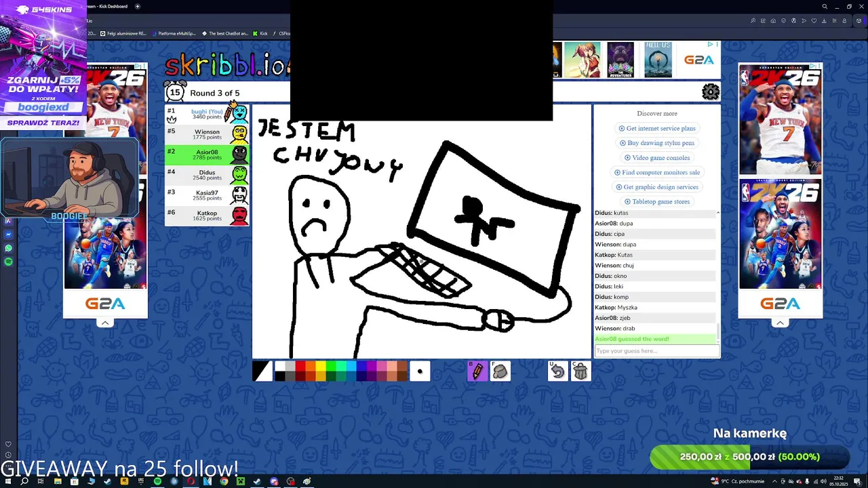Screen dimensions: 868x488
Task: Click Didus's green avatar
Action: tap(239, 175)
